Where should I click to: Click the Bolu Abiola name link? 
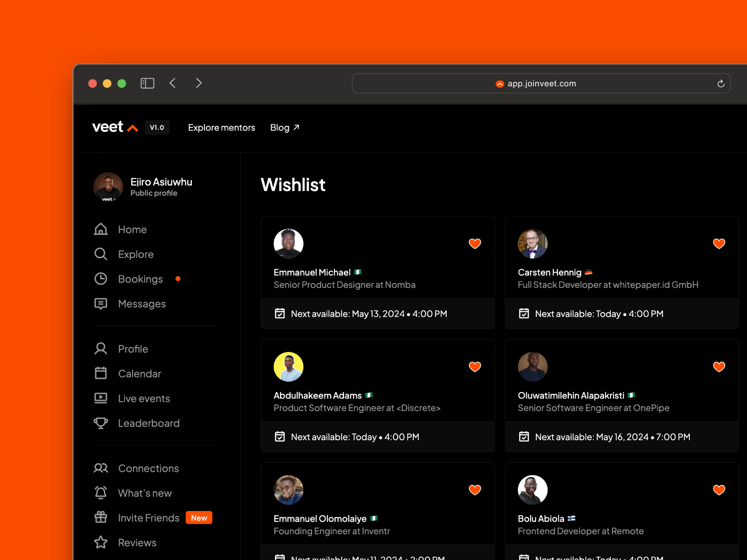click(541, 518)
